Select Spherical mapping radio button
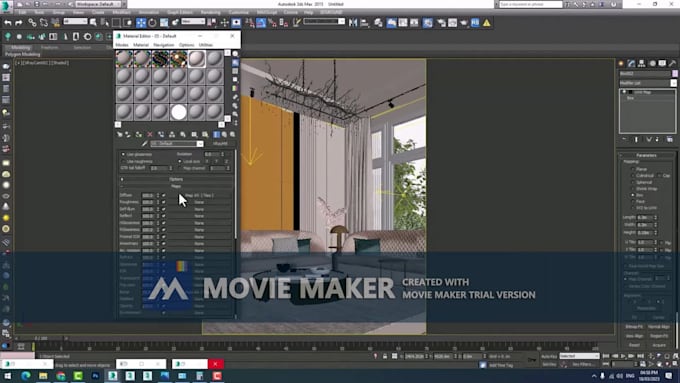This screenshot has width=680, height=383. click(x=633, y=182)
